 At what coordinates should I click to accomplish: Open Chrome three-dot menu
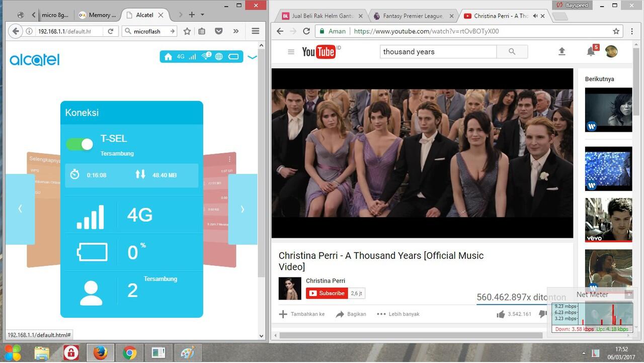tap(632, 31)
